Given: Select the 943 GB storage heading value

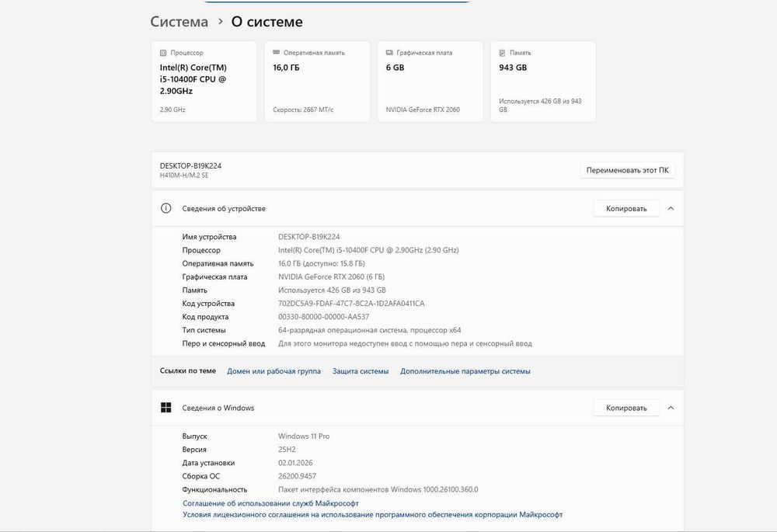Looking at the screenshot, I should (x=513, y=68).
